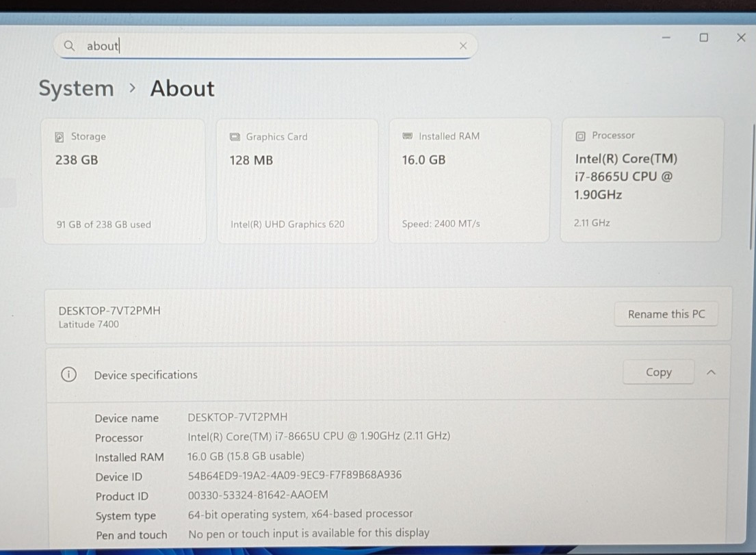Close the Settings window
The height and width of the screenshot is (555, 756).
click(741, 38)
